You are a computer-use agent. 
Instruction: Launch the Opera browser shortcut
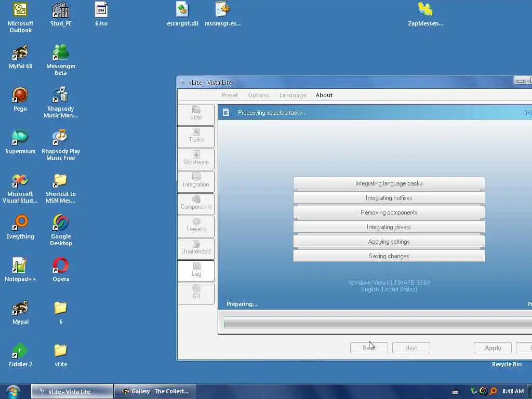(61, 270)
